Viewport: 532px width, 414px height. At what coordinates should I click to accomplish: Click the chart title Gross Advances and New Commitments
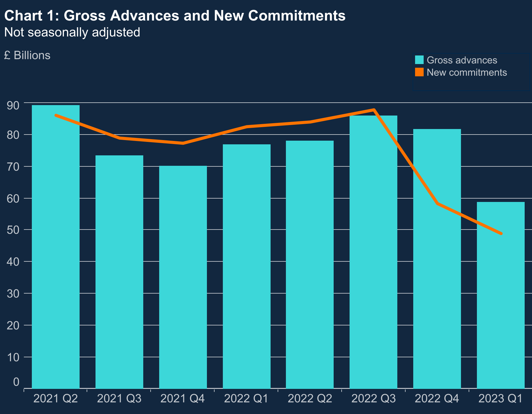175,16
